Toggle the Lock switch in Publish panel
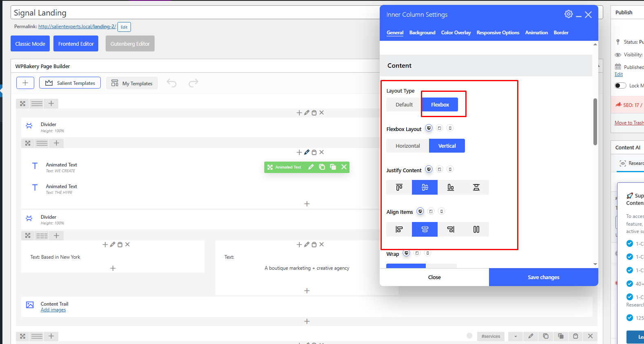This screenshot has width=644, height=344. pos(620,86)
